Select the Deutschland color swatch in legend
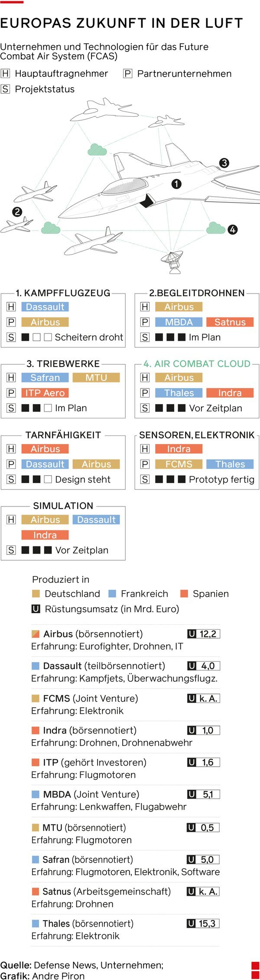This screenshot has height=980, width=260. click(x=36, y=594)
